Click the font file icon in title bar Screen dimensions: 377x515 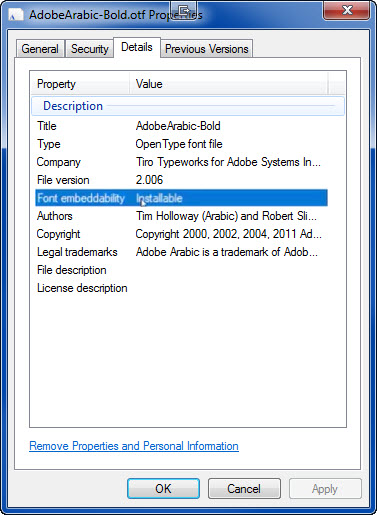coord(16,15)
